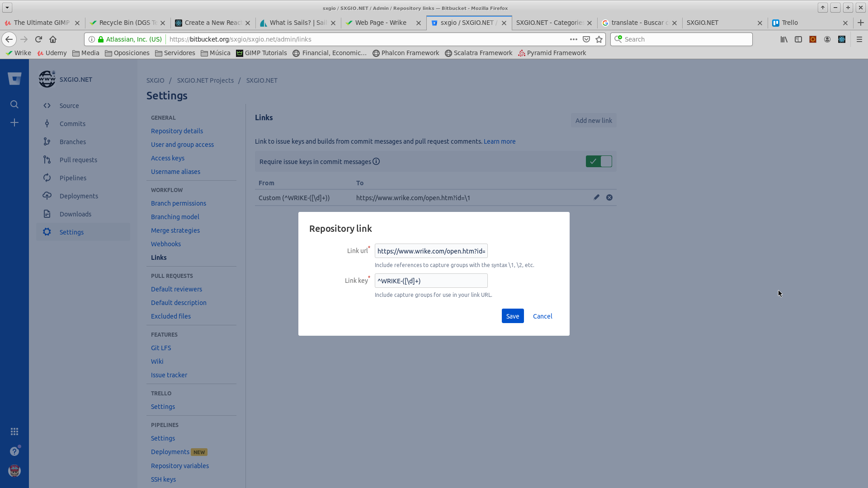Edit the Wrike custom link (pencil icon)
The width and height of the screenshot is (868, 488).
(x=596, y=197)
